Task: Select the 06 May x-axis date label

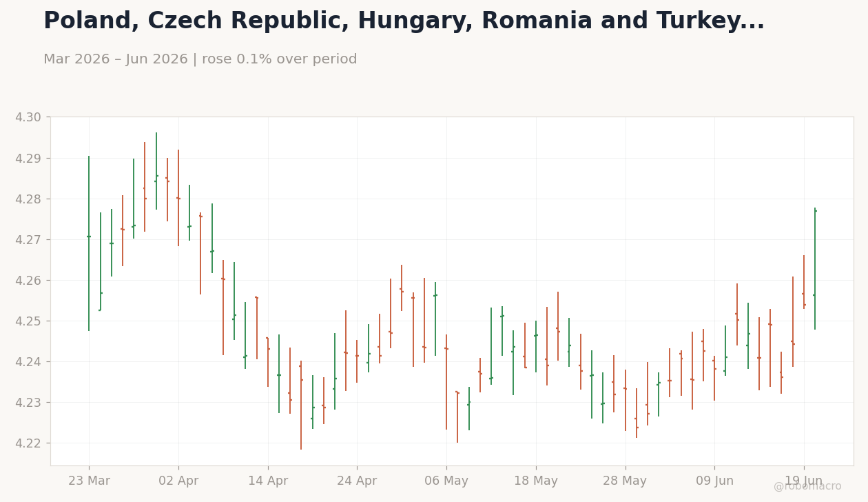Action: point(446,481)
